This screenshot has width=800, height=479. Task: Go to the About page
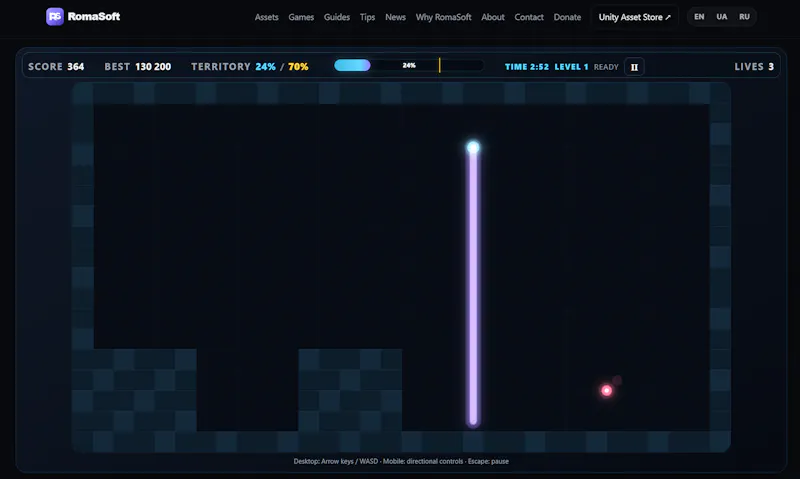(493, 17)
